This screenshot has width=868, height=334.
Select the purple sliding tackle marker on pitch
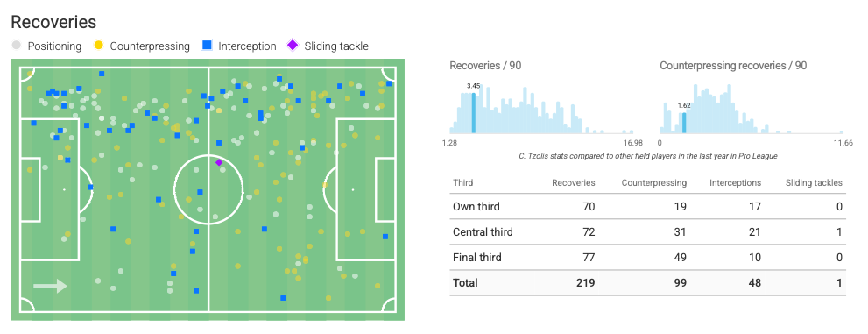tap(219, 162)
